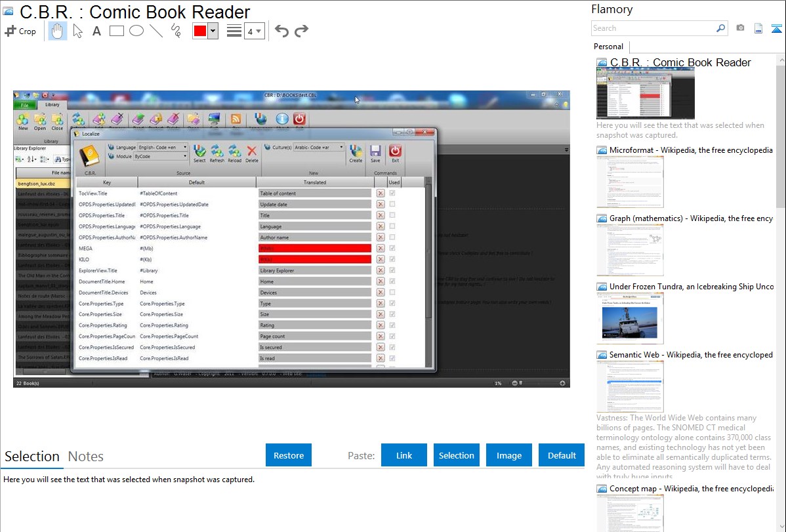Open the Under Frozen Tundra snapshot thumbnail
Image resolution: width=786 pixels, height=532 pixels.
[x=630, y=318]
